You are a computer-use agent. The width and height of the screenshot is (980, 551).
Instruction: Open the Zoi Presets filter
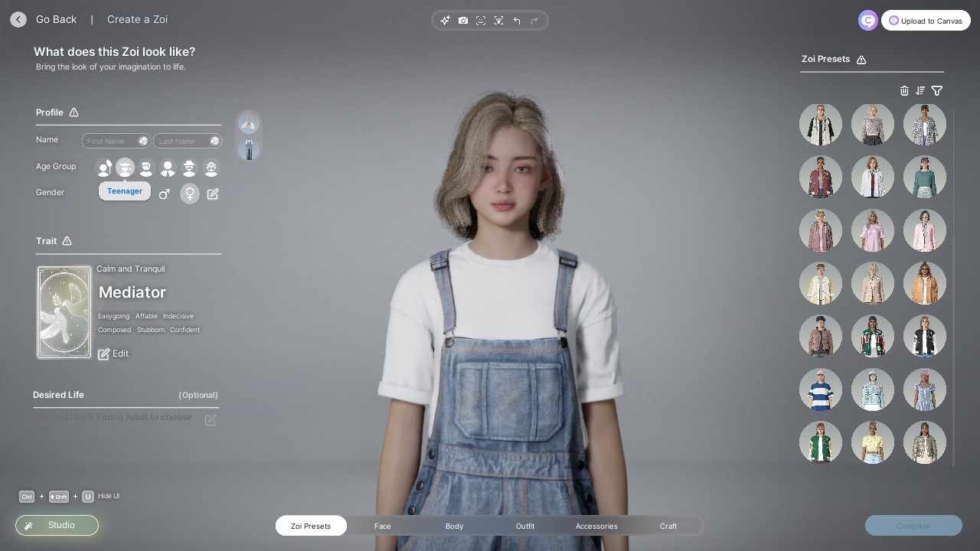click(937, 90)
